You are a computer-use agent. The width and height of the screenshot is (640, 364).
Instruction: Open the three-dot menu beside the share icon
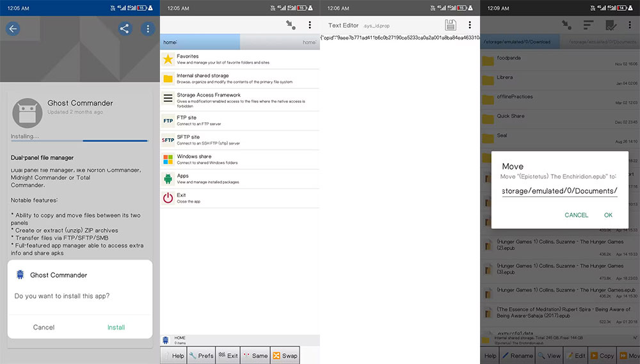coord(148,29)
